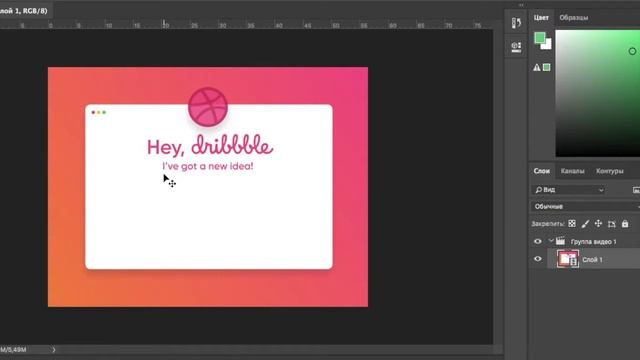The image size is (640, 360).
Task: Toggle lock transparent pixels icon
Action: [572, 224]
